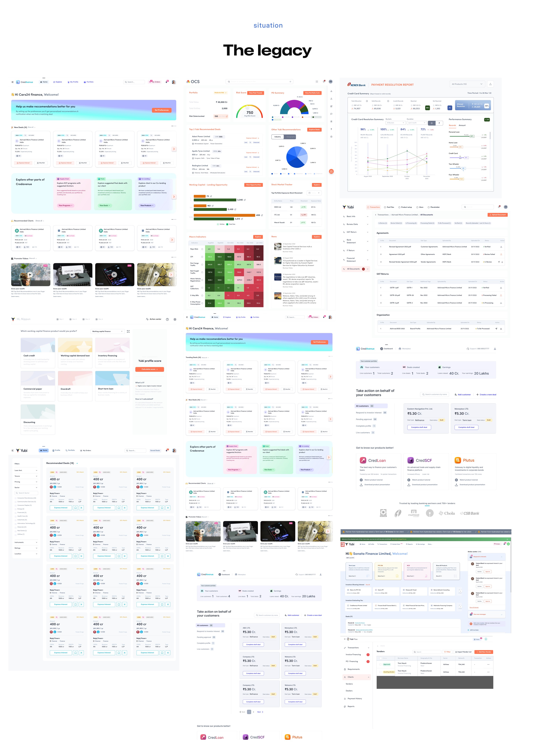Click the View Past Trends button

pyautogui.click(x=256, y=93)
